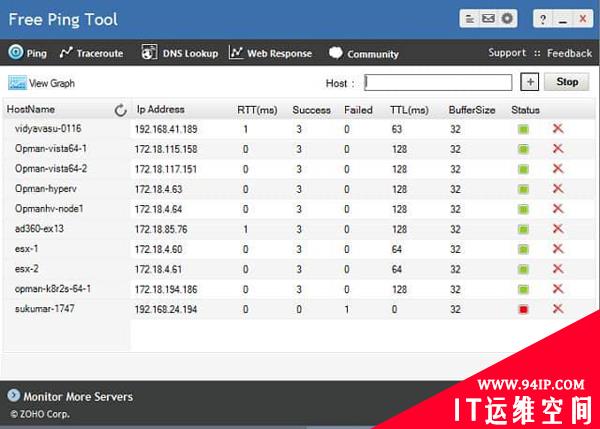Switch to the Web Response tab
Screen dimensions: 600x429
[270, 53]
